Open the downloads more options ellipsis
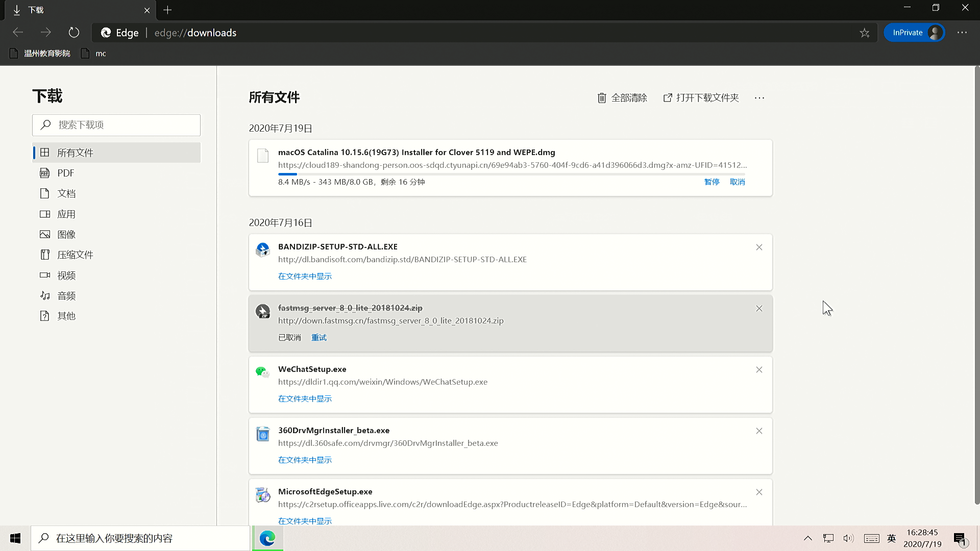Screen dimensions: 980x551 (759, 98)
